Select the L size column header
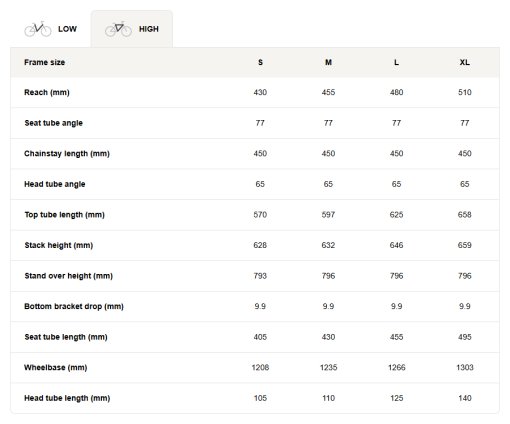The image size is (510, 424). pyautogui.click(x=396, y=62)
